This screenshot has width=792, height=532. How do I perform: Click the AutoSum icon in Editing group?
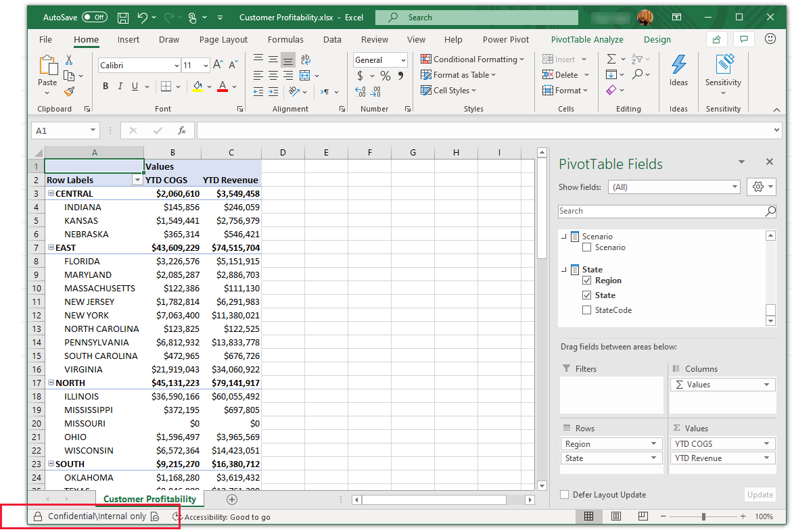(x=613, y=59)
